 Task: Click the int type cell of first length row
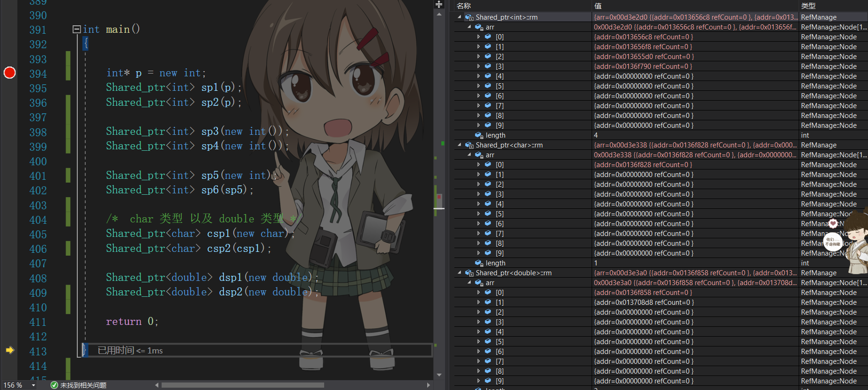click(x=833, y=135)
